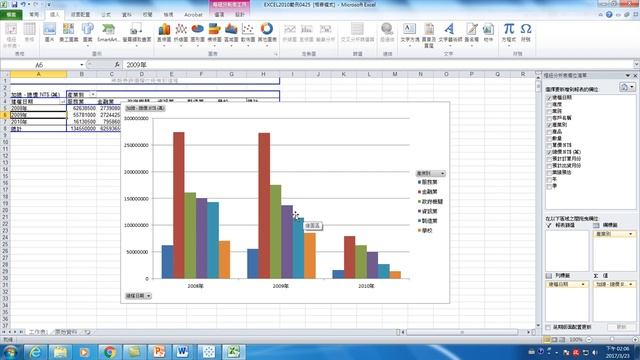Zoom out with the minus button
640x360 pixels.
[x=589, y=340]
